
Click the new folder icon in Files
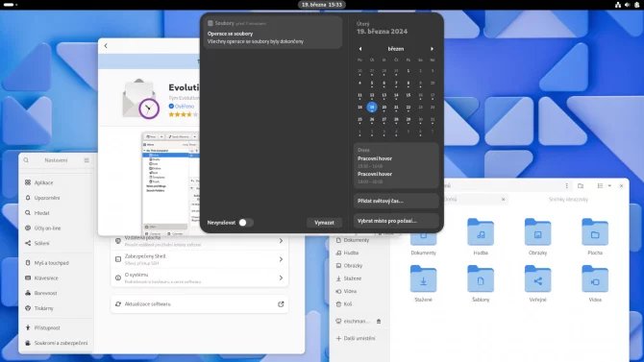[x=581, y=186]
